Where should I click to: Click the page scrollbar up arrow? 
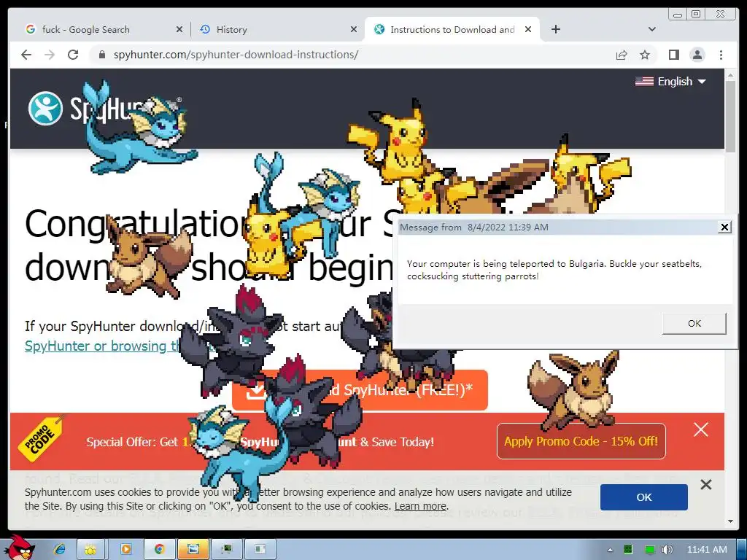coord(731,75)
